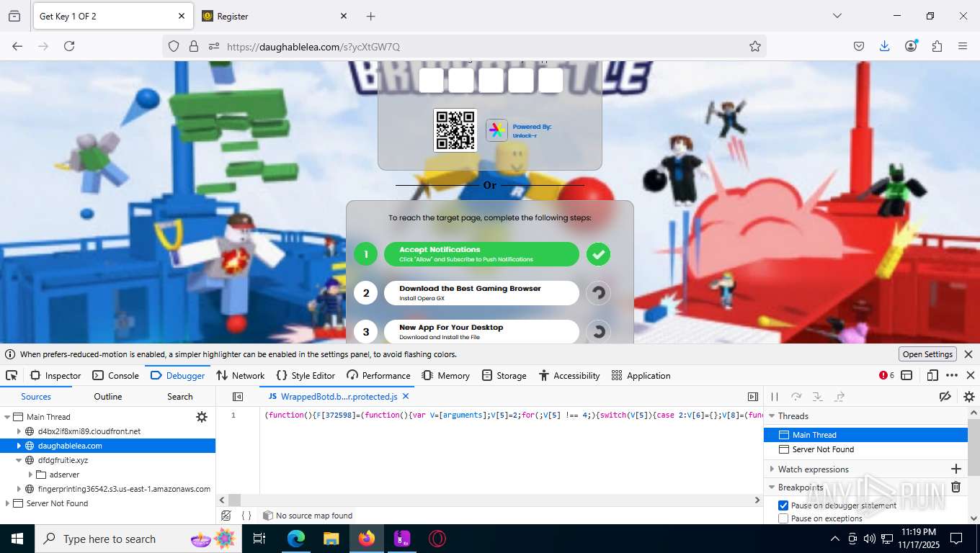The image size is (980, 553).
Task: Click the Open Settings button
Action: pos(928,354)
